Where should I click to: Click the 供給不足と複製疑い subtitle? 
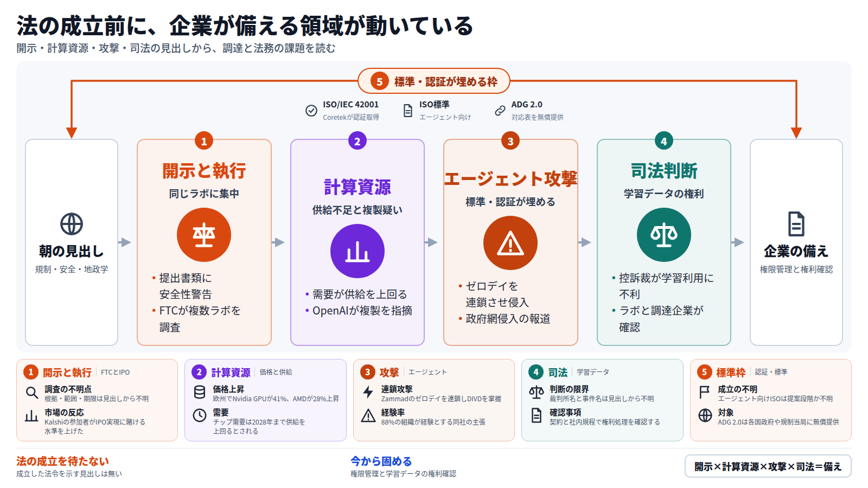[x=358, y=210]
